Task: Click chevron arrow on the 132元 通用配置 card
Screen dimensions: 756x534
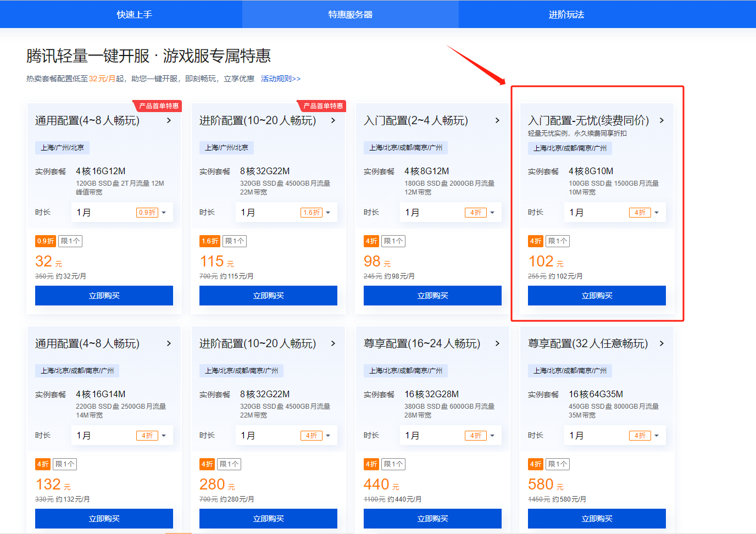Action: (x=169, y=343)
